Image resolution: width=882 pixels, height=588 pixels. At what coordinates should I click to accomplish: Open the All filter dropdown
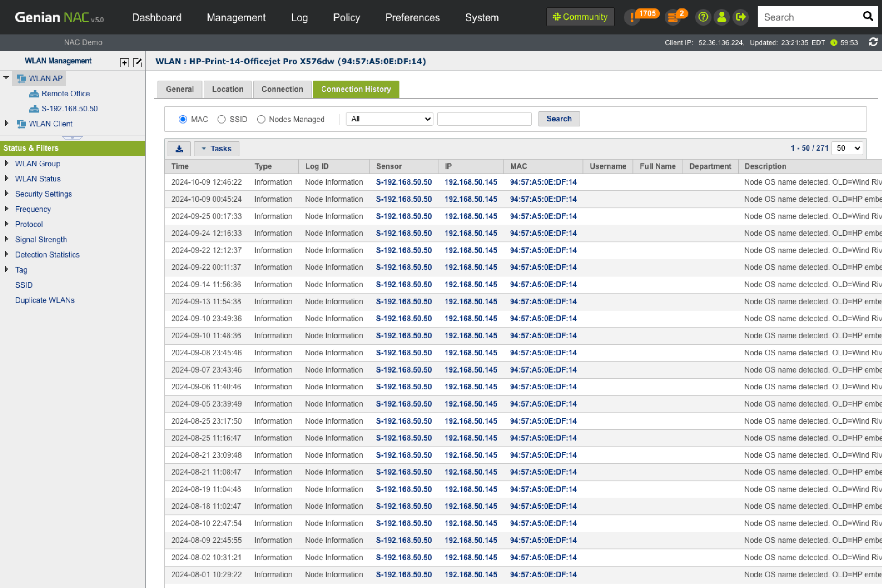coord(389,119)
